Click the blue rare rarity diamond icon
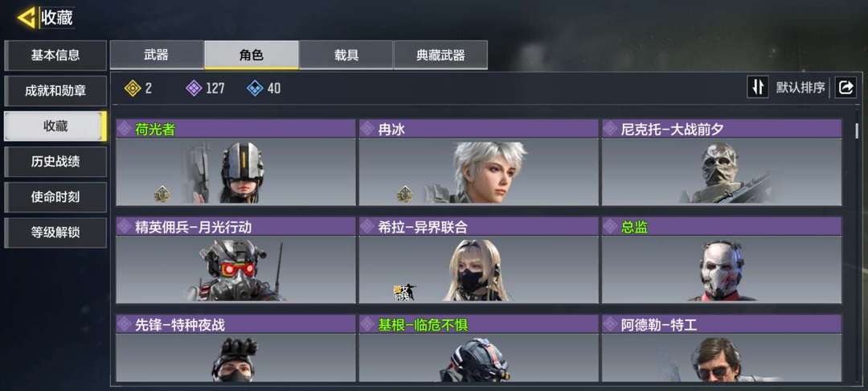868x391 pixels. [x=255, y=88]
